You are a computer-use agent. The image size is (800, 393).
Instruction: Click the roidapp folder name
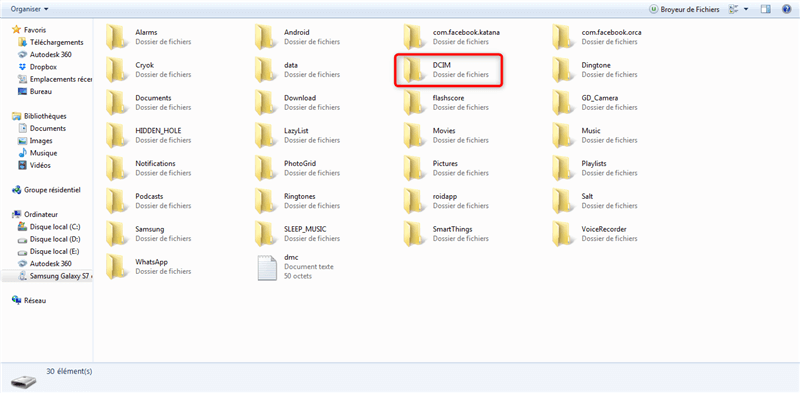point(445,196)
